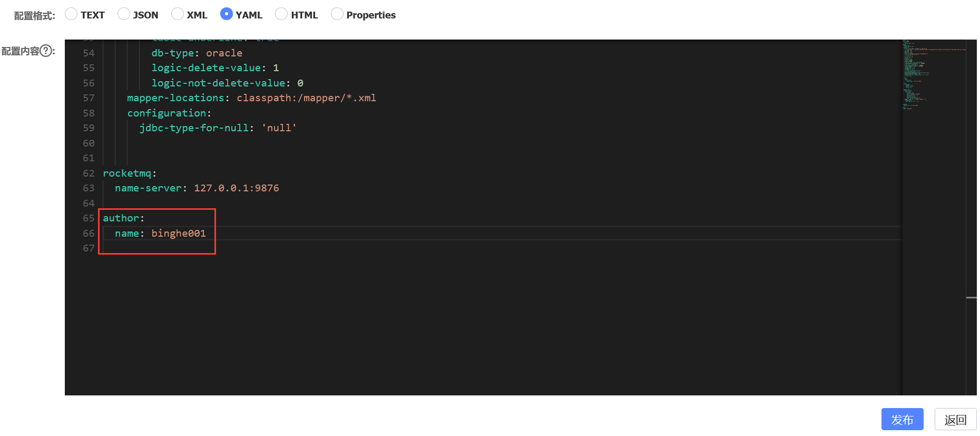Click the classpath:/mapper/*.xml value
Image resolution: width=980 pixels, height=436 pixels.
pos(306,98)
